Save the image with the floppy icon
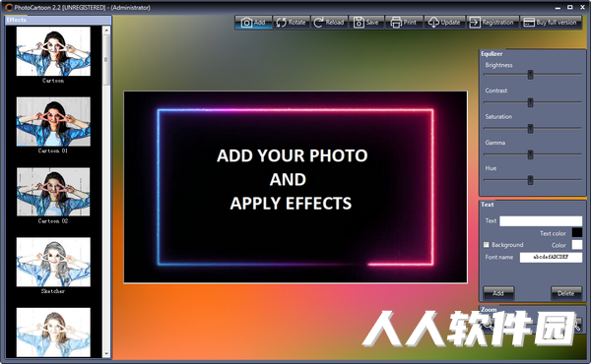Image resolution: width=591 pixels, height=364 pixels. pos(359,23)
